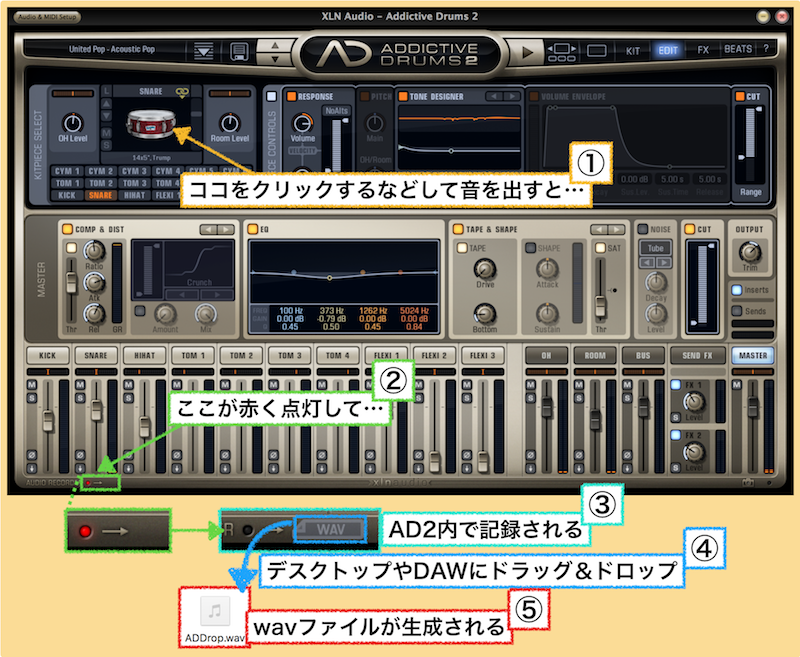Select the FLEXI 2 mixer channel button
The width and height of the screenshot is (800, 657).
tap(434, 356)
